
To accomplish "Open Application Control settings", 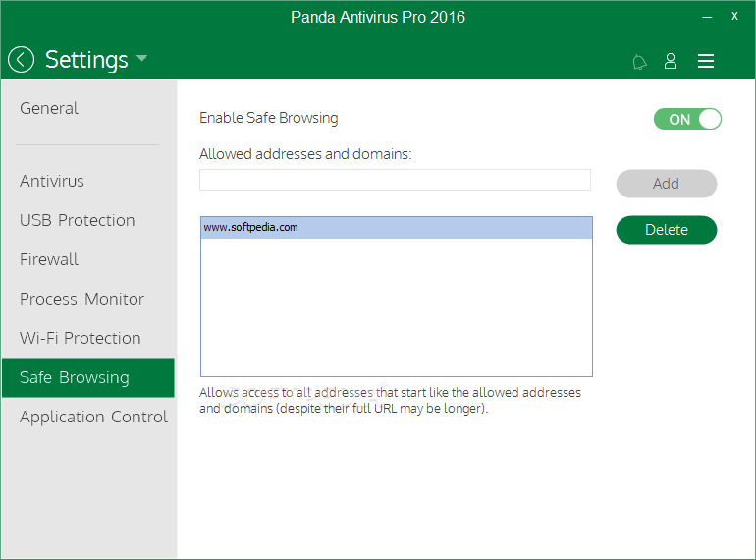I will point(93,417).
